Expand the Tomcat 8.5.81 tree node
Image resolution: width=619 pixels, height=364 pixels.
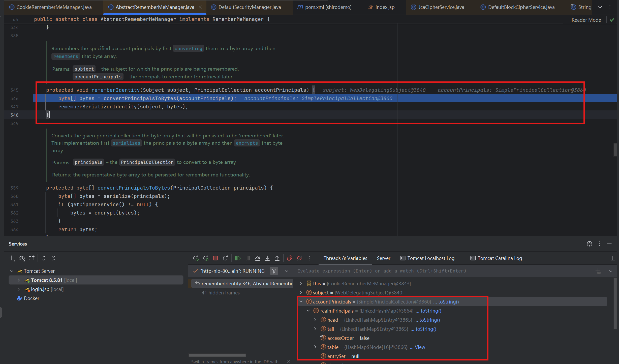tap(19, 280)
